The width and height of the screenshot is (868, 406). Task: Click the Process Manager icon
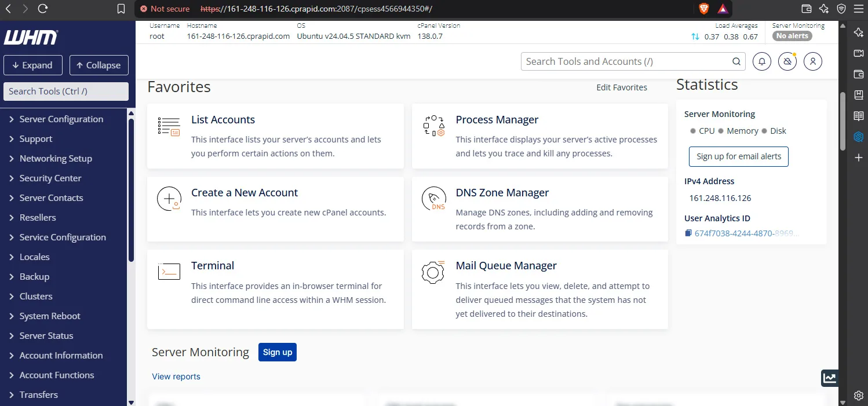click(434, 126)
